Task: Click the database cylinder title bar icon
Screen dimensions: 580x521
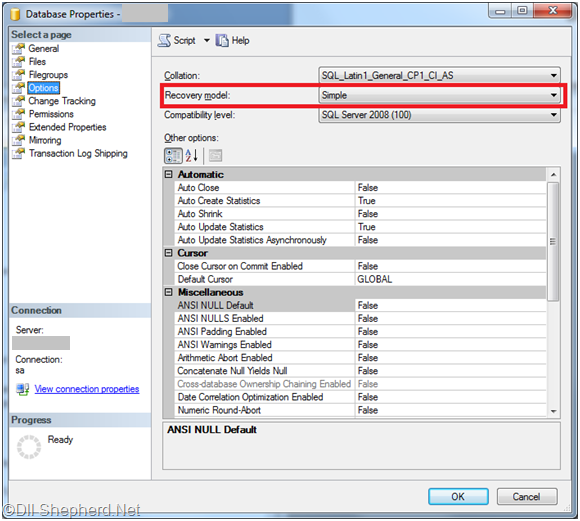Action: (15, 14)
